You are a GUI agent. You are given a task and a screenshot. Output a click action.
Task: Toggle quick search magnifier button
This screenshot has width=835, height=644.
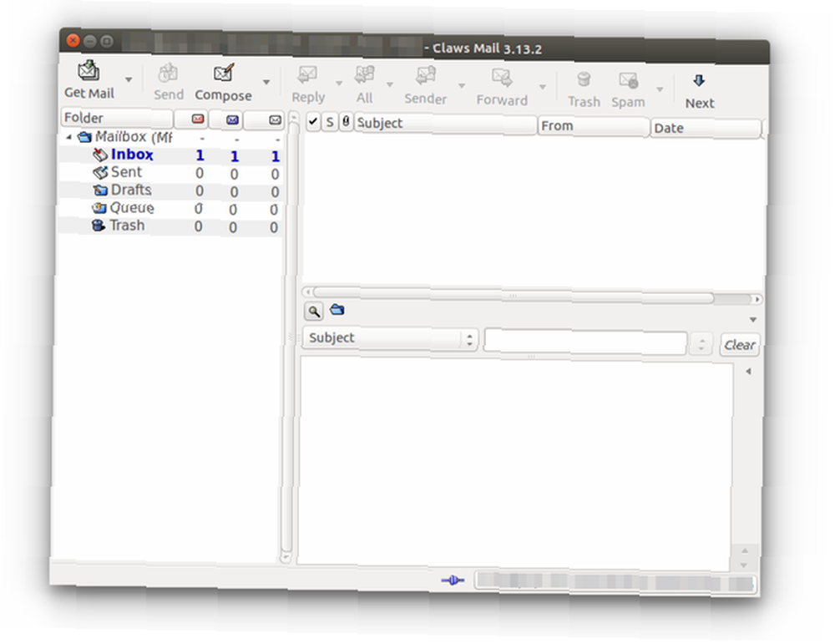(314, 311)
